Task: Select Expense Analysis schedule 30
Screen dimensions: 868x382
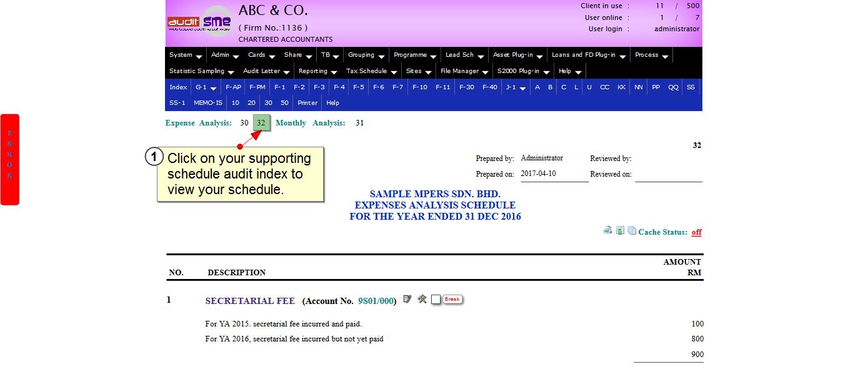Action: click(x=244, y=123)
